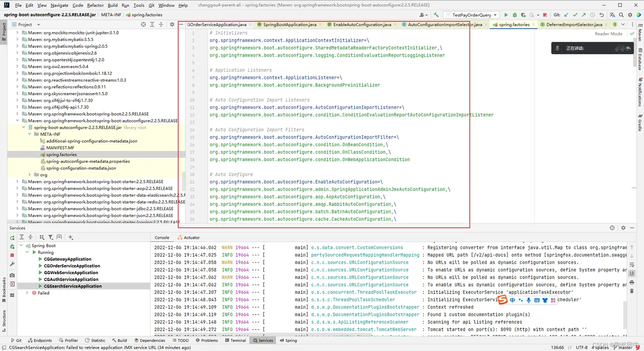Run with coverage from the main toolbar

point(523,15)
